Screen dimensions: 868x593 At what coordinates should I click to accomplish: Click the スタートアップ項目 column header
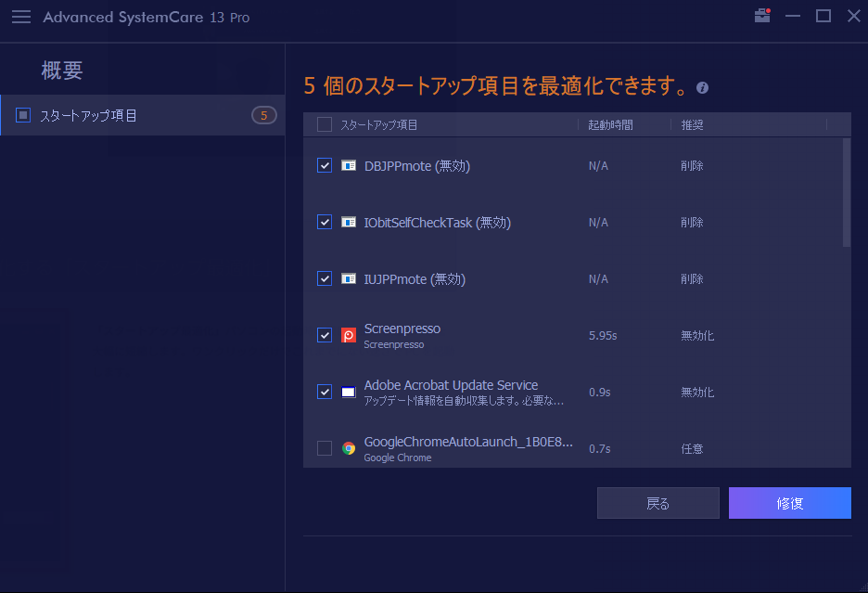point(378,124)
